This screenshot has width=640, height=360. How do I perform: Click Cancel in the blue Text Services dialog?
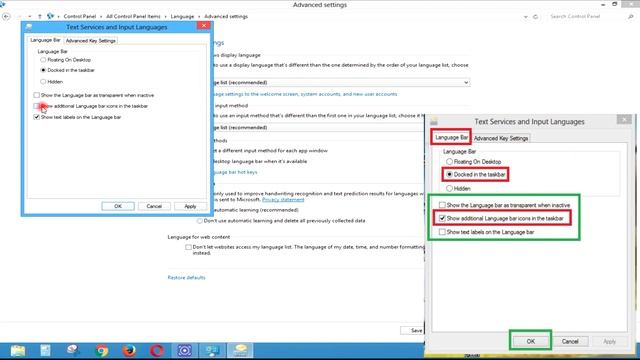[154, 206]
